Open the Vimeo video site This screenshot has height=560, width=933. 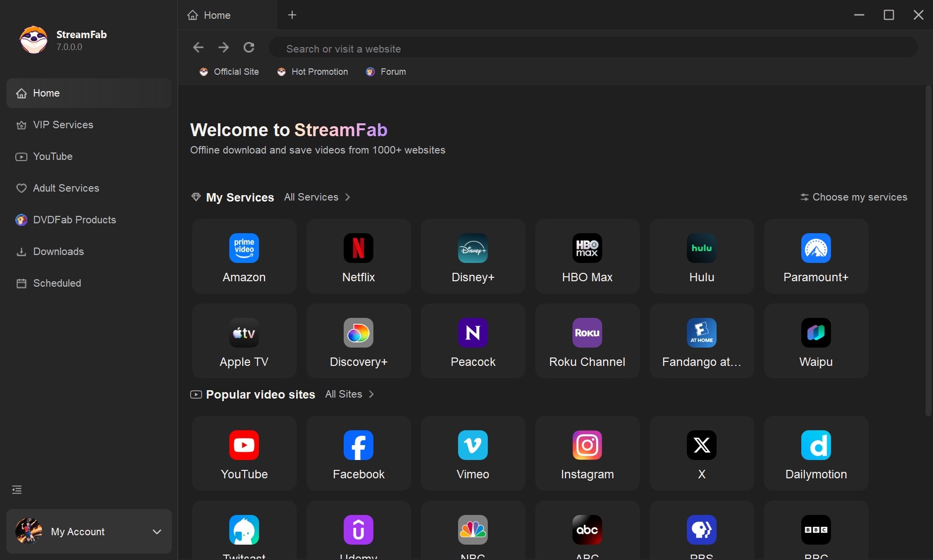pyautogui.click(x=472, y=454)
